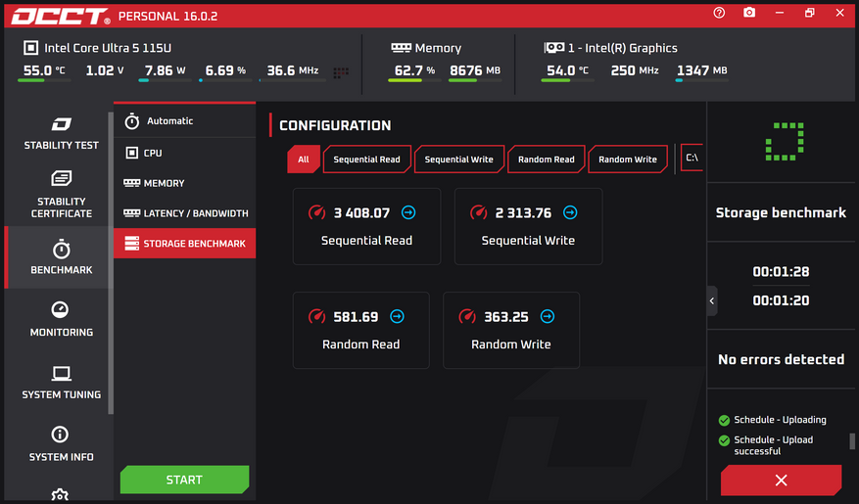Click the OCCT logo
The image size is (859, 504).
tap(61, 16)
